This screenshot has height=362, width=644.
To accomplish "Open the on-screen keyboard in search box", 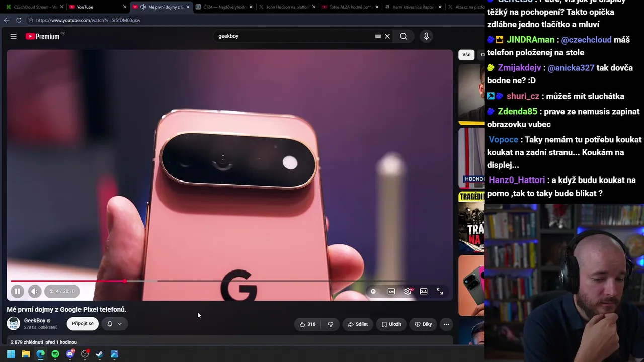I will point(378,36).
